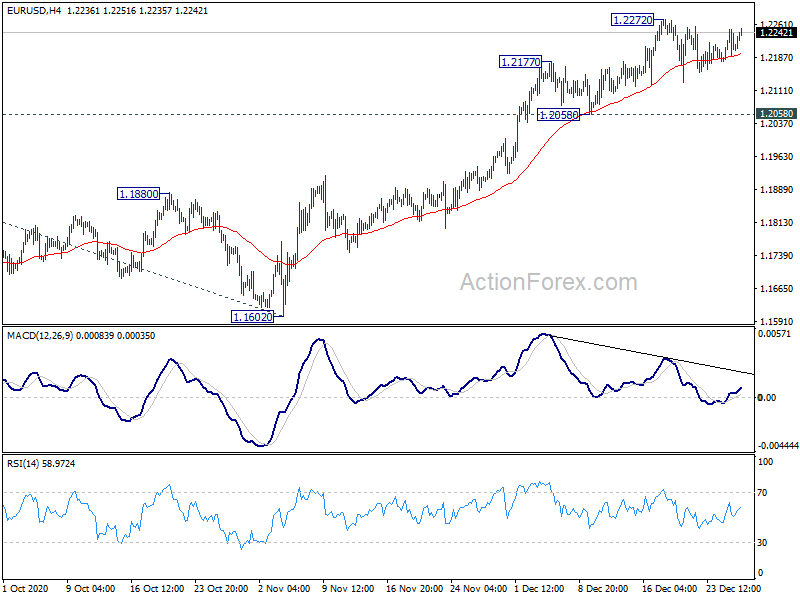Click the 23 Dec 12:00 date label
Viewport: 800px width, 600px height.
point(733,588)
